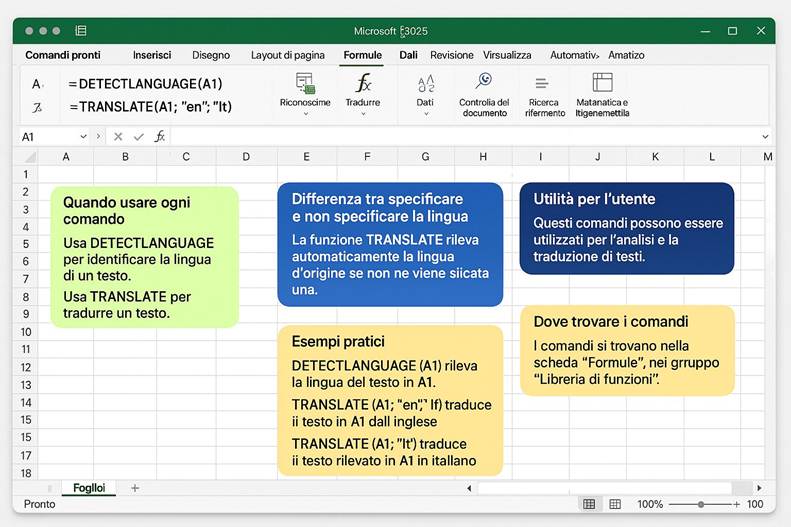The width and height of the screenshot is (791, 527).
Task: Switch to the Revisione tab
Action: coord(451,55)
